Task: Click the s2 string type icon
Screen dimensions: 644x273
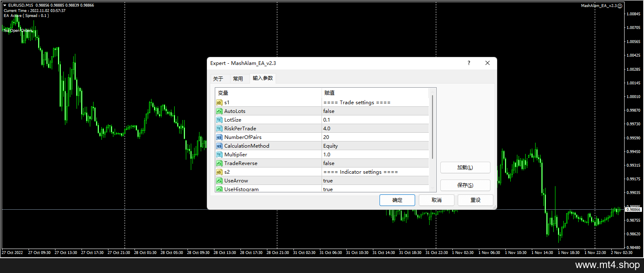Action: click(x=219, y=172)
